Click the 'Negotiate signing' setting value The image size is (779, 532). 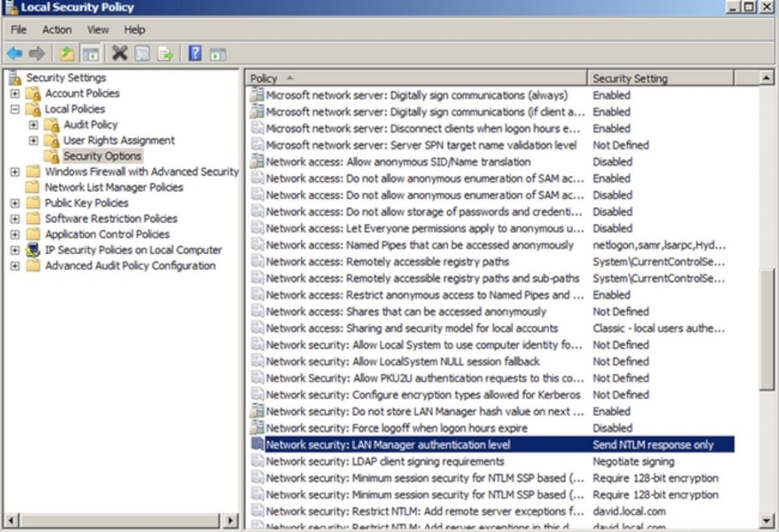[634, 461]
